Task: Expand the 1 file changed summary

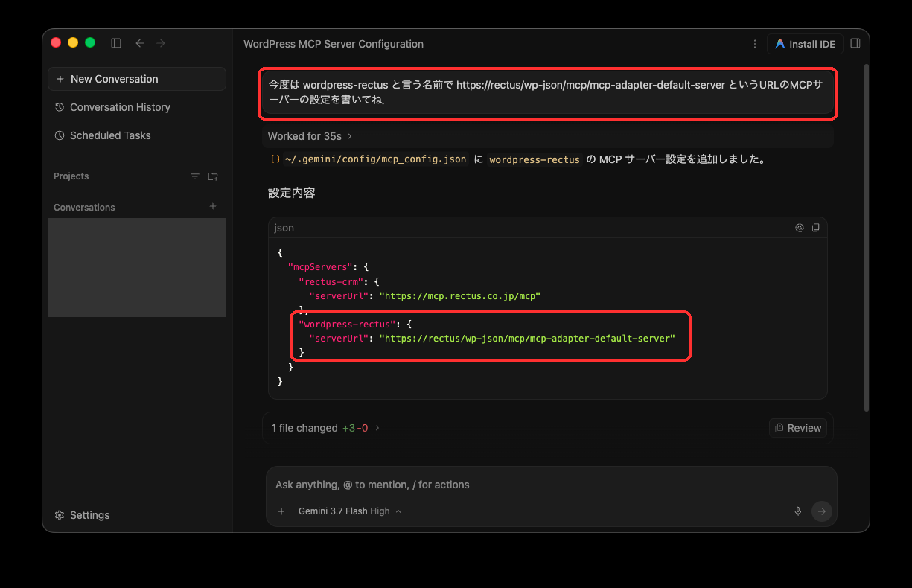Action: pos(325,428)
